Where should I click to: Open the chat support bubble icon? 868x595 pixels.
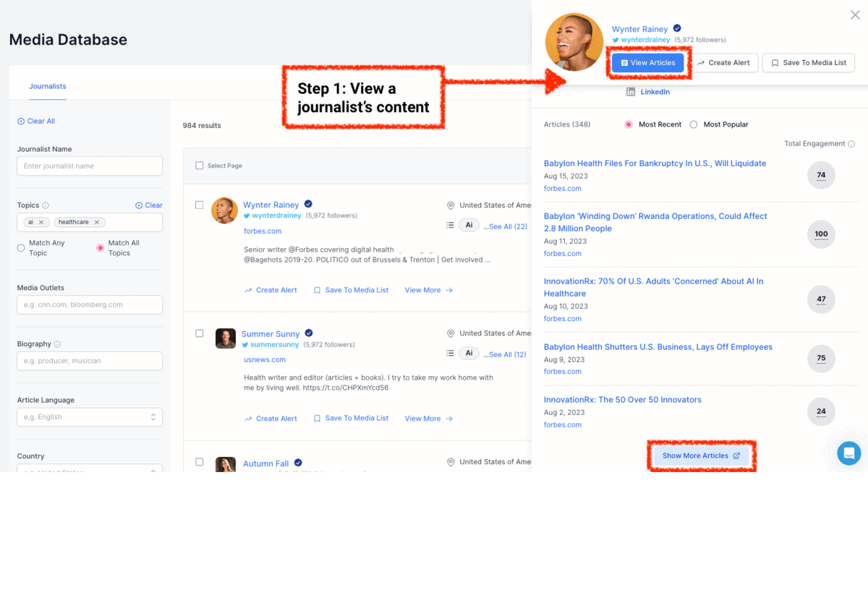point(848,453)
